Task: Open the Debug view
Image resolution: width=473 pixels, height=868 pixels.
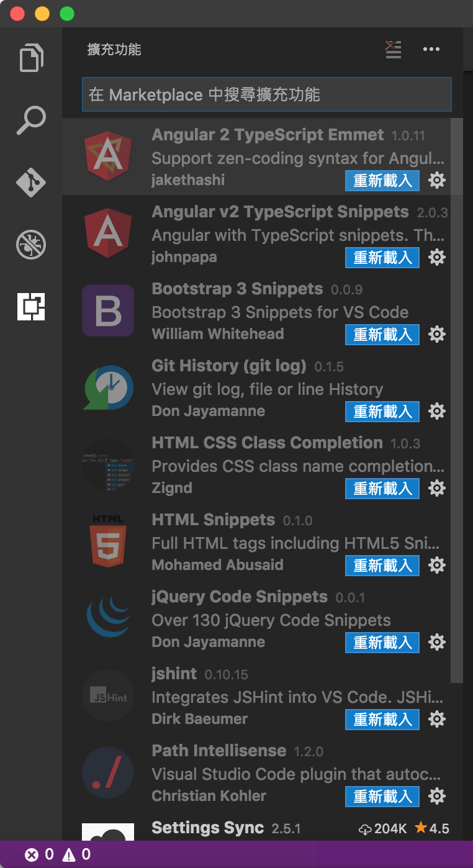Action: (x=31, y=244)
